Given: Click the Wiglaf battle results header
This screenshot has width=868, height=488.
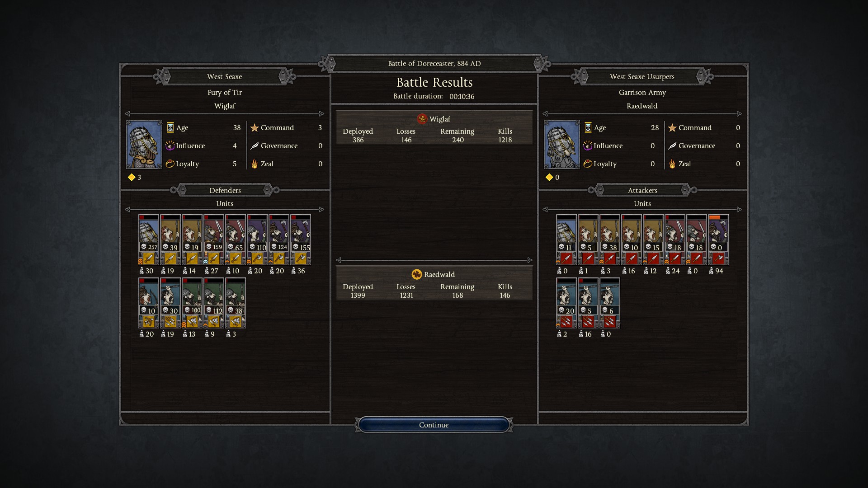Looking at the screenshot, I should point(434,119).
